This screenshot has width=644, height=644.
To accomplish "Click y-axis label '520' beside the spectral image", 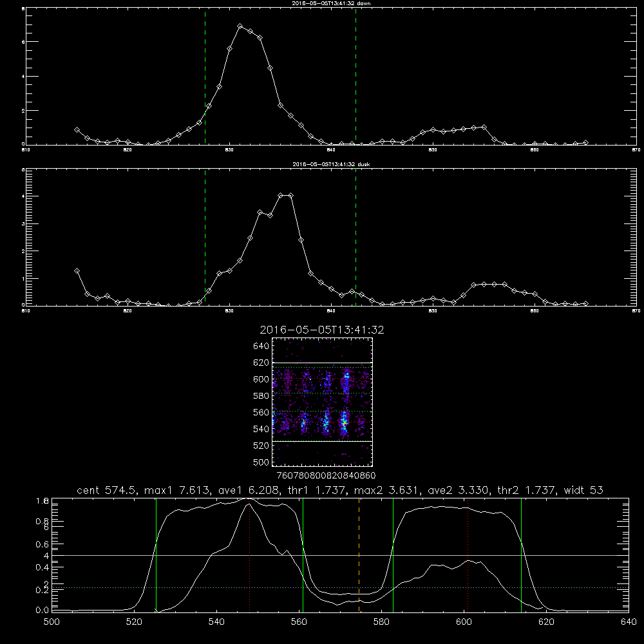I will tap(261, 446).
